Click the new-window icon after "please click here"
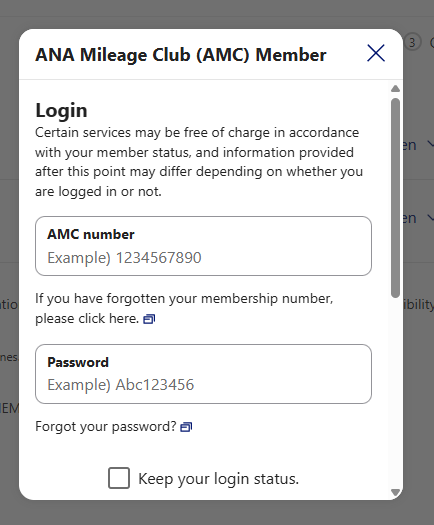The height and width of the screenshot is (525, 434). pyautogui.click(x=149, y=319)
